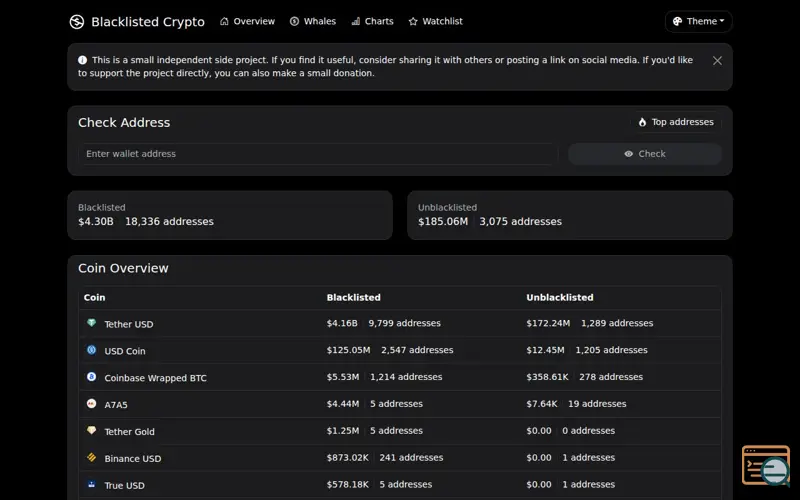
Task: Click the A7A5 coin icon
Action: tap(91, 404)
